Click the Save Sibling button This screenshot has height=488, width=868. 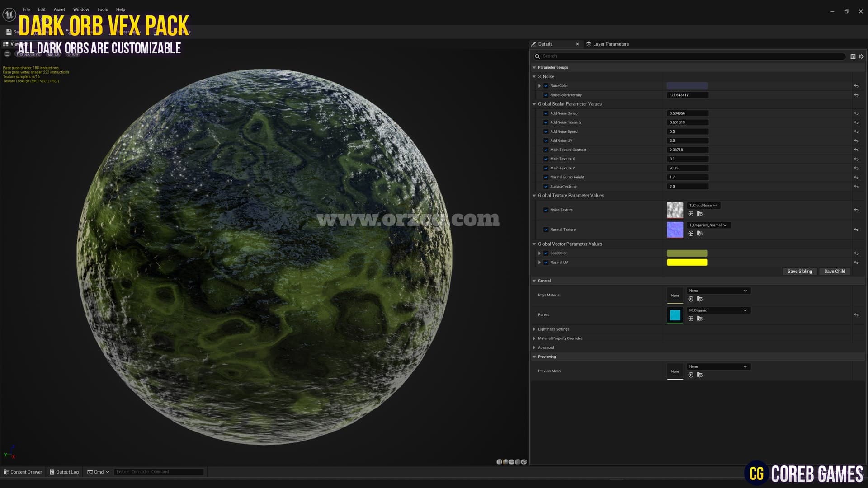(800, 272)
